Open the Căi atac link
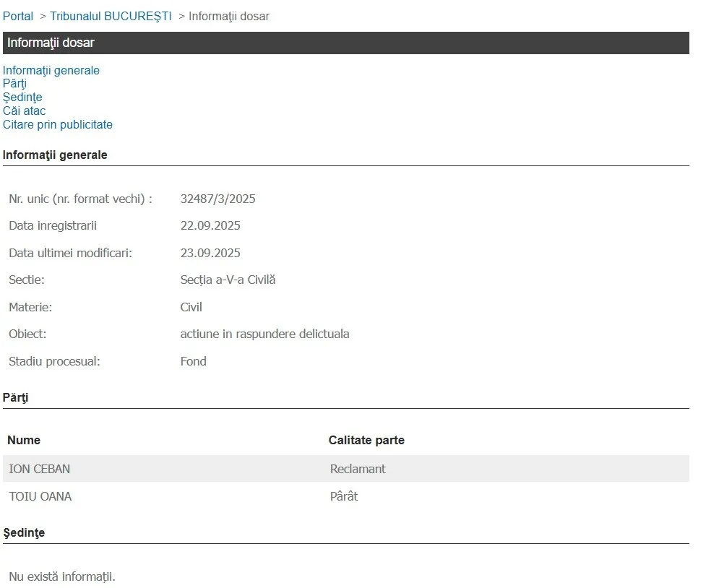This screenshot has height=588, width=719. [24, 111]
